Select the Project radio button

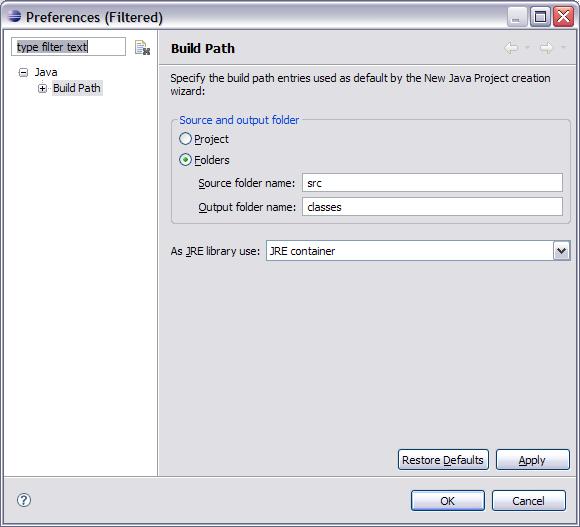click(185, 139)
